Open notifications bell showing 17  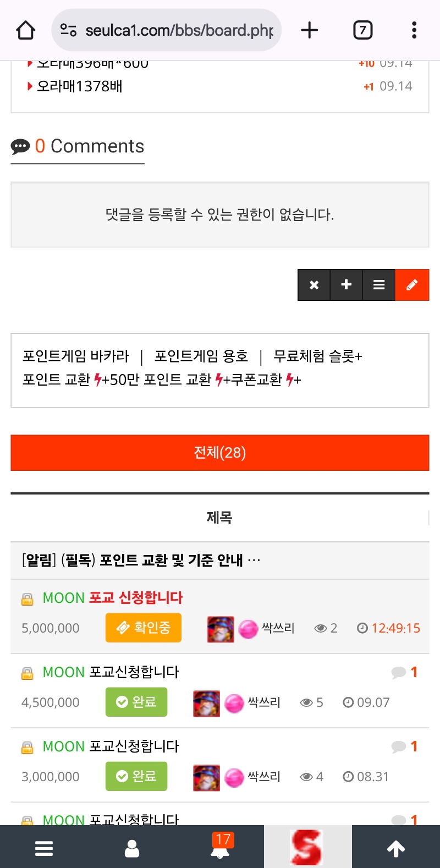click(221, 846)
